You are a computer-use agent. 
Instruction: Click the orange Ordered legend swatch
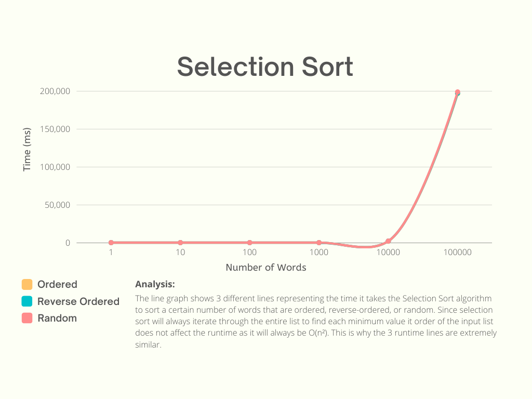(27, 284)
